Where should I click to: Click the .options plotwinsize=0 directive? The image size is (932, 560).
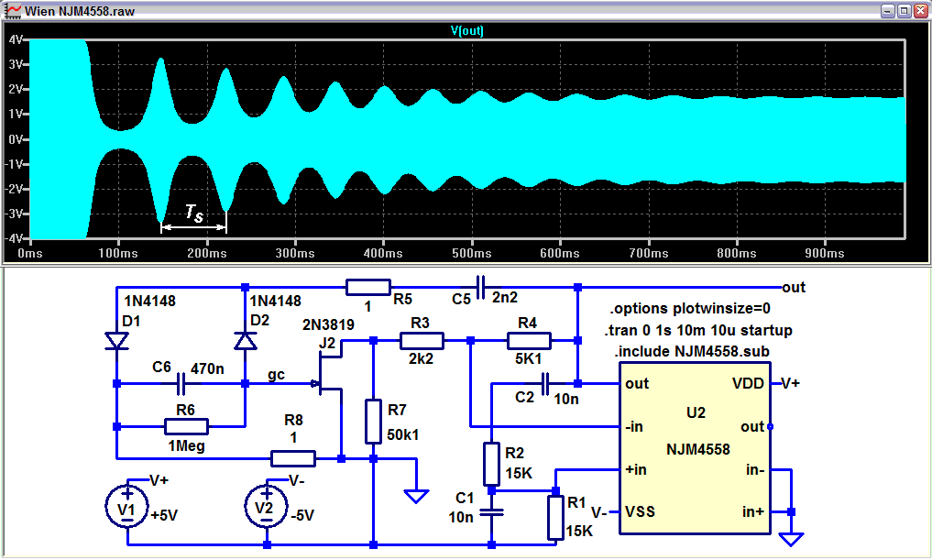click(x=690, y=309)
